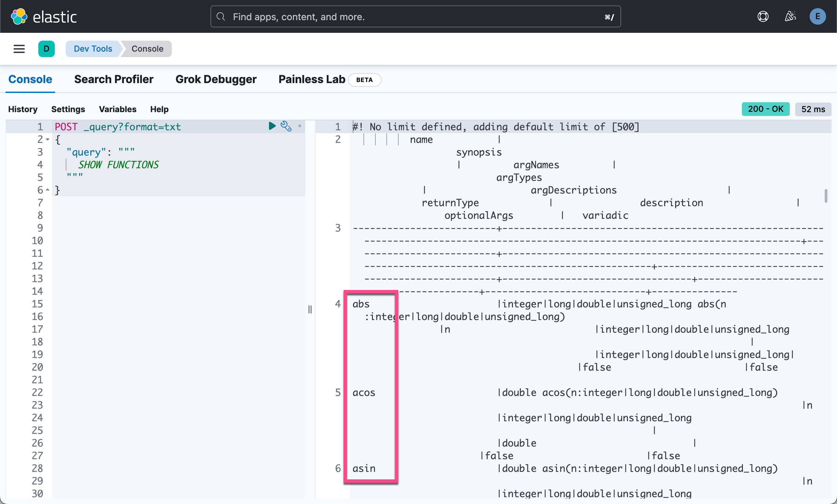
Task: Click the magnifier in the search bar
Action: pyautogui.click(x=221, y=16)
